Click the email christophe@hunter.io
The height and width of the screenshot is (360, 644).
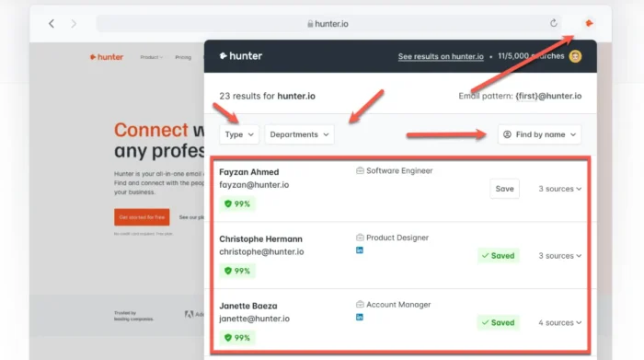[261, 252]
